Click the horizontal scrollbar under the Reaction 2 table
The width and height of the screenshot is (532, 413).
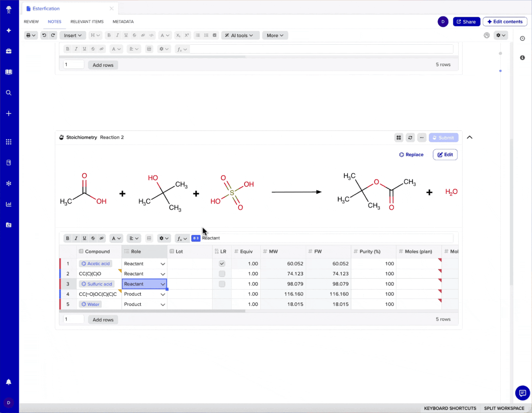tap(152, 311)
